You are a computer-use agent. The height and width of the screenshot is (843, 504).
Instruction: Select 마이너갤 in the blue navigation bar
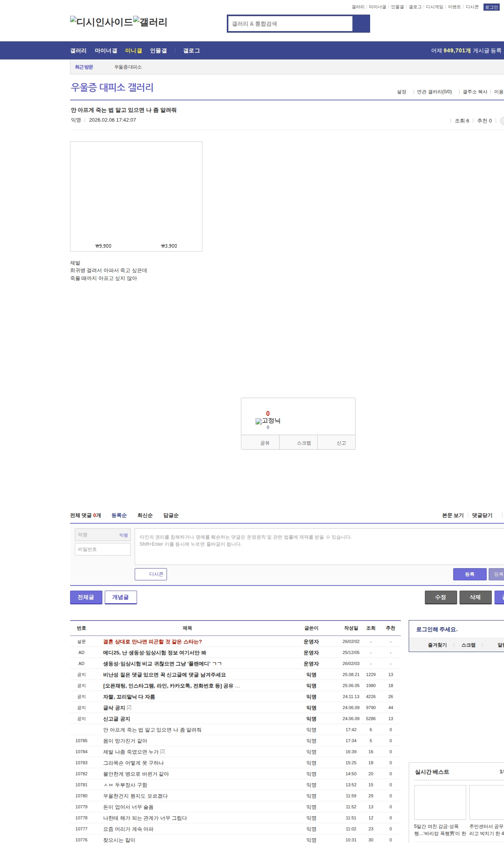click(x=106, y=51)
